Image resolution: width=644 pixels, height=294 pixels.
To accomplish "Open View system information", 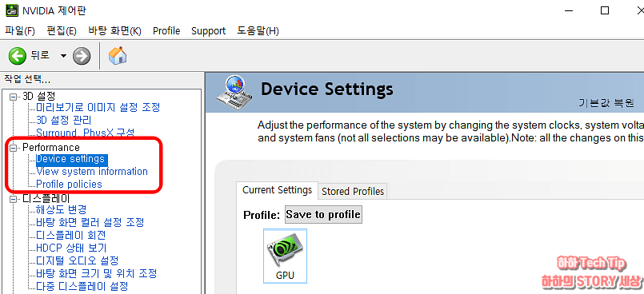I will pyautogui.click(x=92, y=172).
